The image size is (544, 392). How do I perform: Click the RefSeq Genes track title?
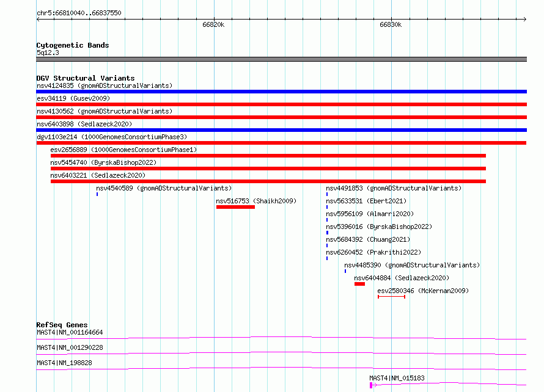[x=62, y=325]
